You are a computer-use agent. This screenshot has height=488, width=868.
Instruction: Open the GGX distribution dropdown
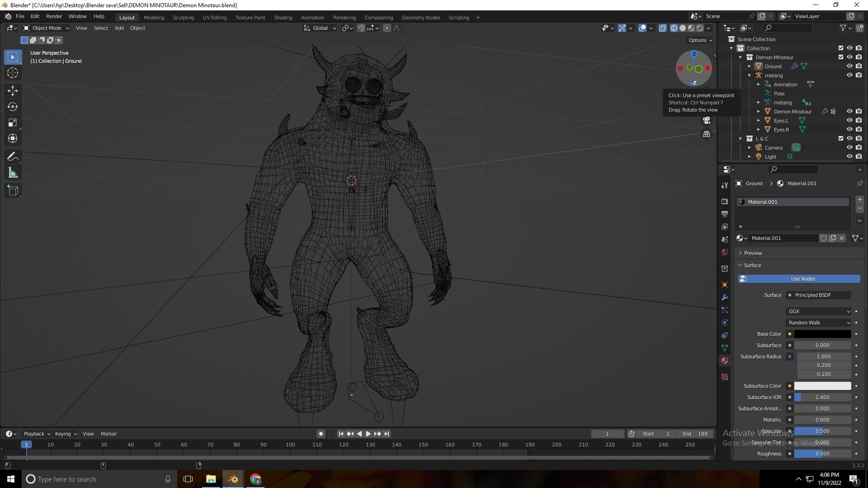point(818,311)
